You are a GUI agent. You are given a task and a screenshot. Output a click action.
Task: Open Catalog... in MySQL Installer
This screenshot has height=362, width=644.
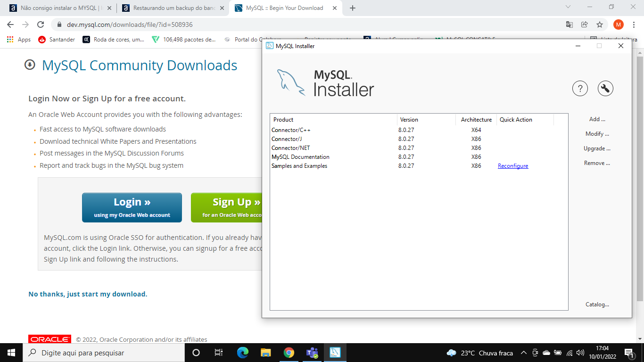click(597, 304)
